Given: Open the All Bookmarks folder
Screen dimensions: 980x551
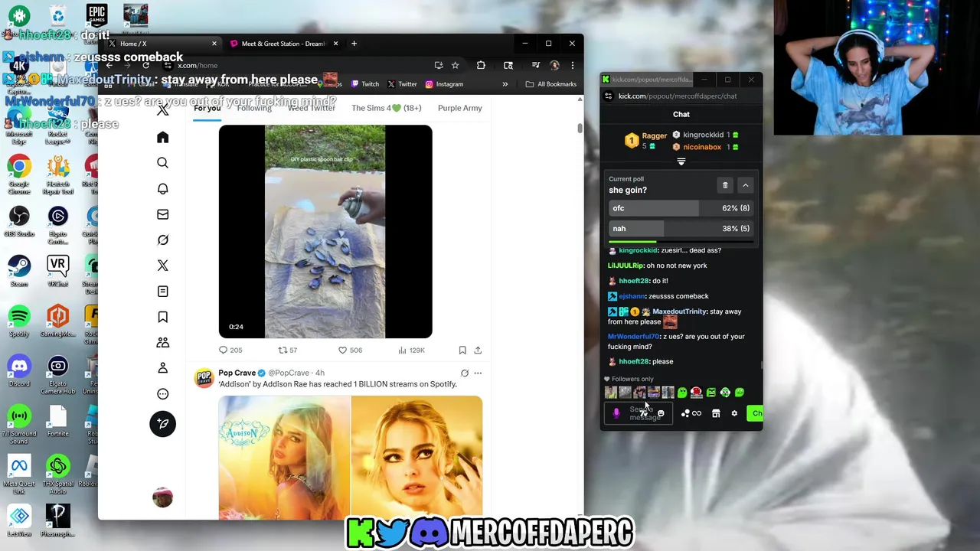Looking at the screenshot, I should (x=551, y=84).
